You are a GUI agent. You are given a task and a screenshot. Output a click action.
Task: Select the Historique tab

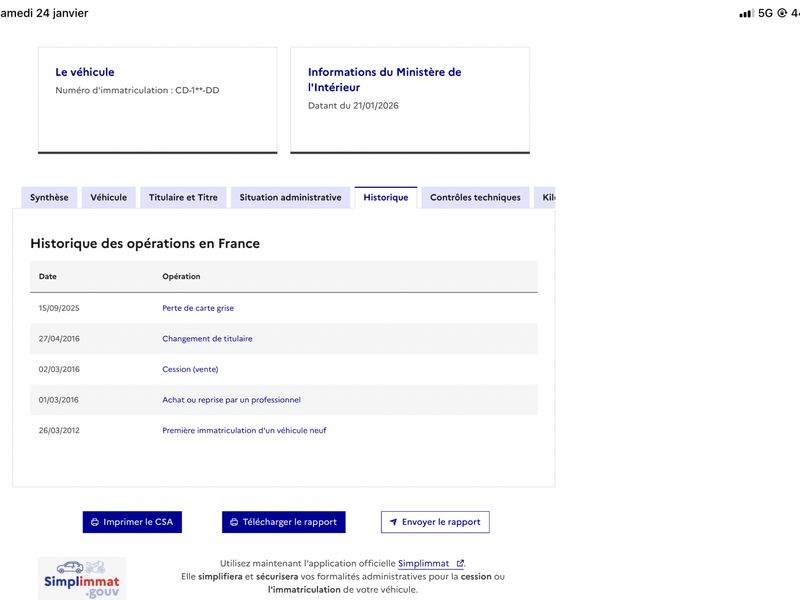point(385,198)
